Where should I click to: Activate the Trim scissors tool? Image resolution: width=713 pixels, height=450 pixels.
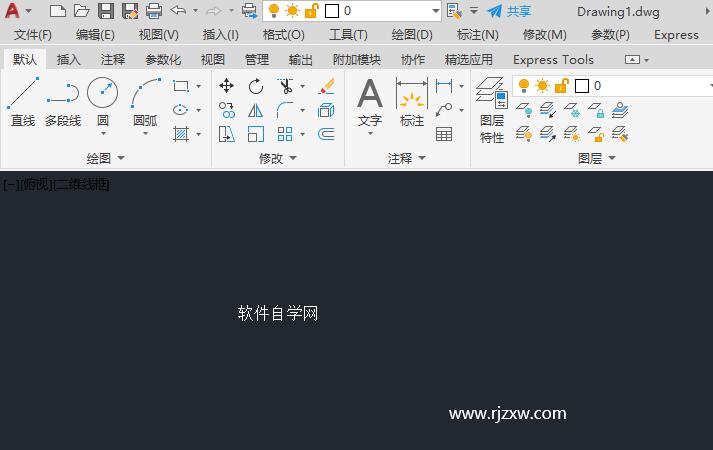pos(285,86)
